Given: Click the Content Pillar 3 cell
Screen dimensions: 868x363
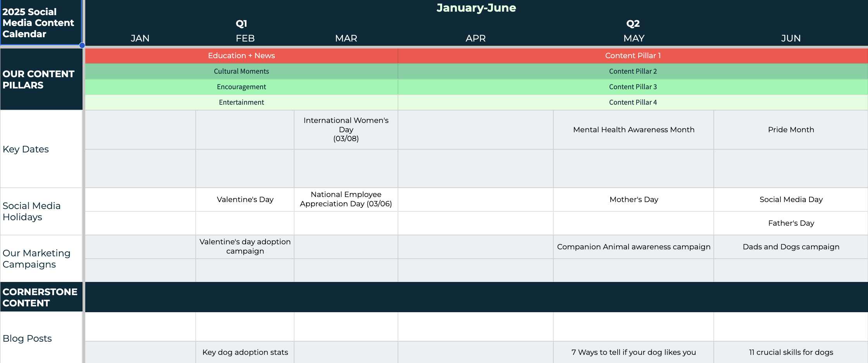Looking at the screenshot, I should point(632,87).
